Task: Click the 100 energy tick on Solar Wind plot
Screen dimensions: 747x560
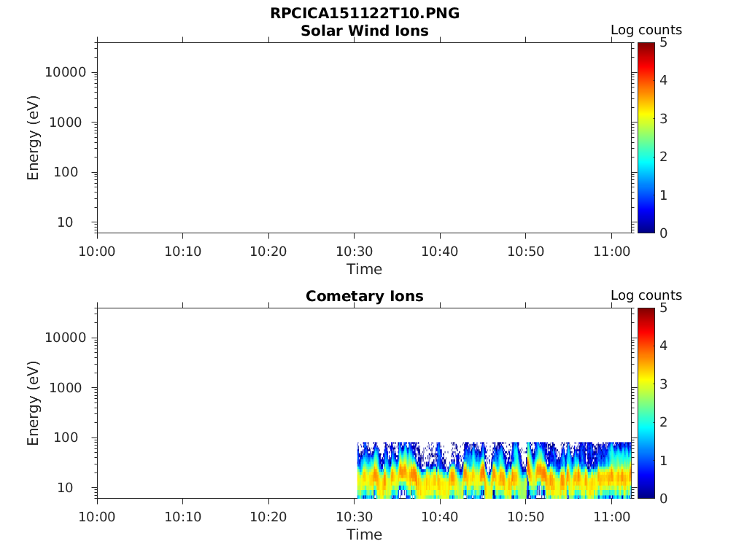Action: [x=66, y=172]
